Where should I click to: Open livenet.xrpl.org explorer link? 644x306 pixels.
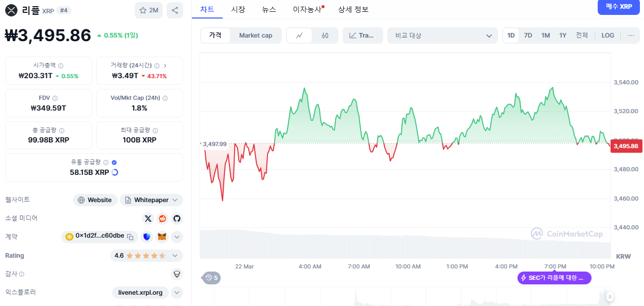click(140, 293)
